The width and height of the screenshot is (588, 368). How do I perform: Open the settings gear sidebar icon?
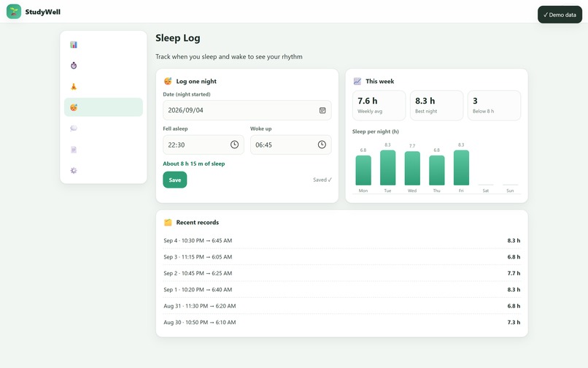tap(74, 170)
